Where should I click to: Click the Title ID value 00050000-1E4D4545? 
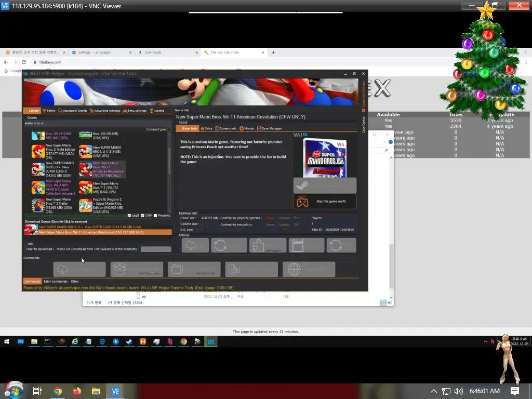[339, 230]
